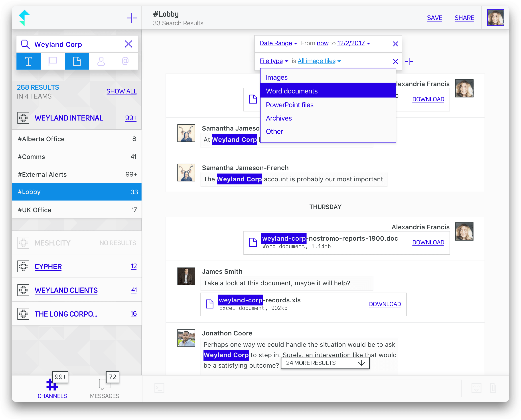Viewport: 521px width, 420px height.
Task: Select the #UK Office channel
Action: (77, 210)
